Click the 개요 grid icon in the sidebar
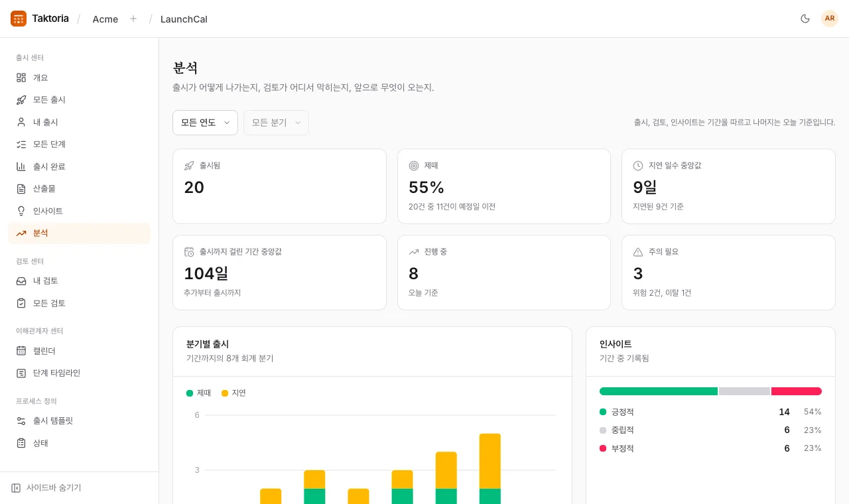The width and height of the screenshot is (849, 504). (21, 78)
